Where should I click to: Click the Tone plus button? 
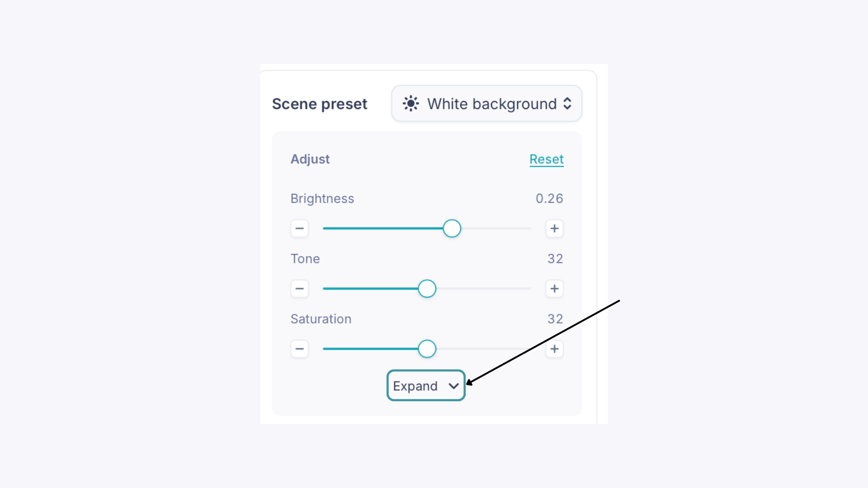554,289
